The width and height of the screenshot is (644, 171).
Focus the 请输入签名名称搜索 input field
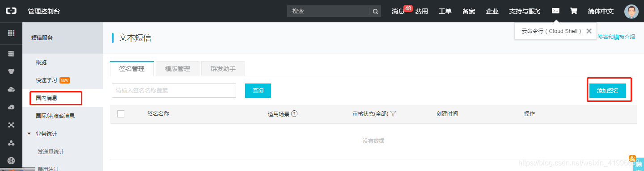[174, 91]
